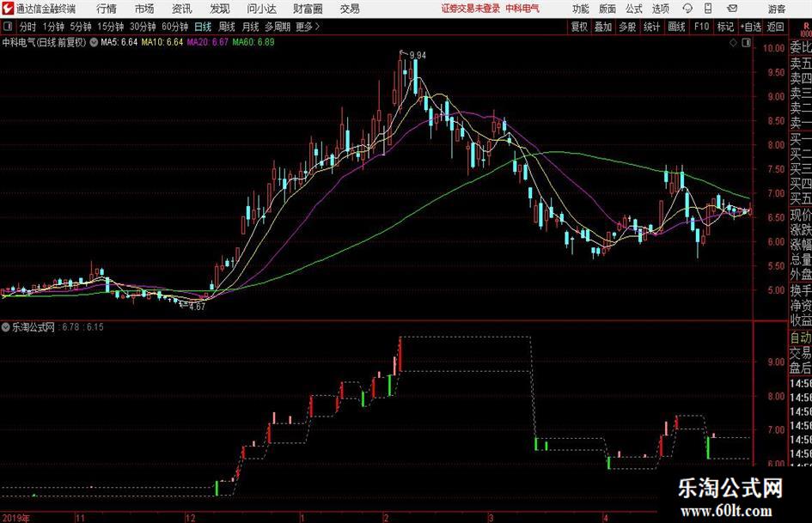Click the R red icon at right edge
Screen dimensions: 812x523
806,27
